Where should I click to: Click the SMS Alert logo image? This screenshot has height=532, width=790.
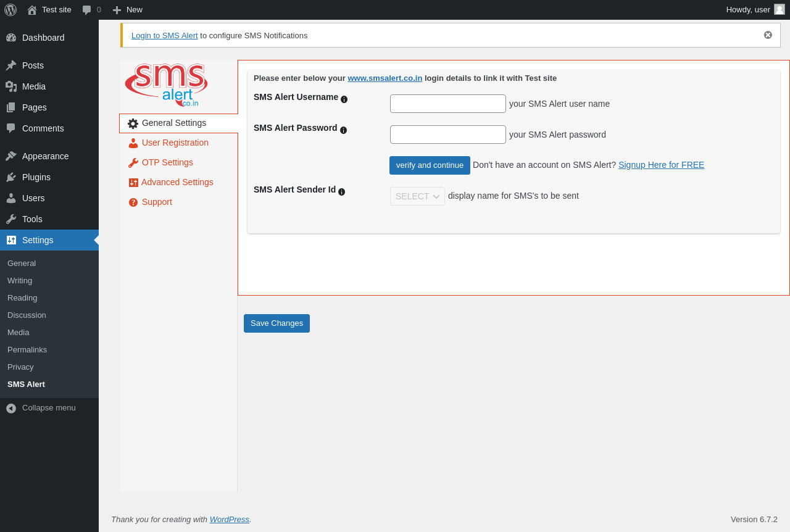(166, 85)
